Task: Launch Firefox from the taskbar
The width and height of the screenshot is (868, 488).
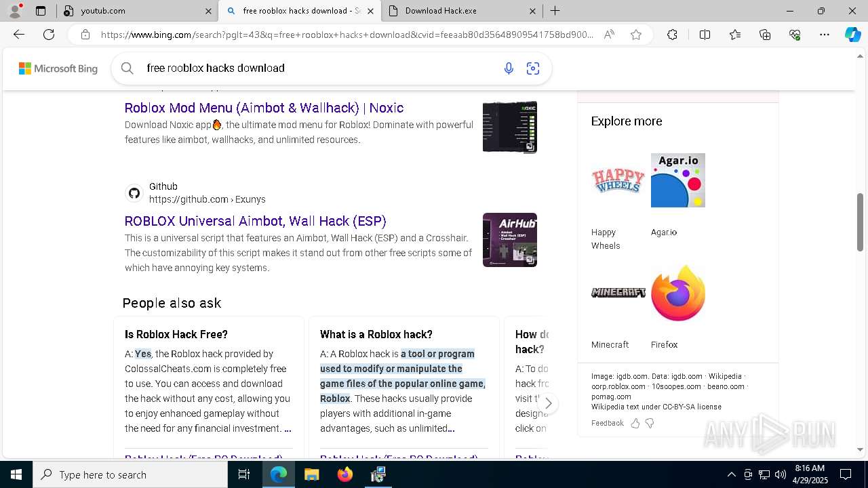Action: coord(345,474)
